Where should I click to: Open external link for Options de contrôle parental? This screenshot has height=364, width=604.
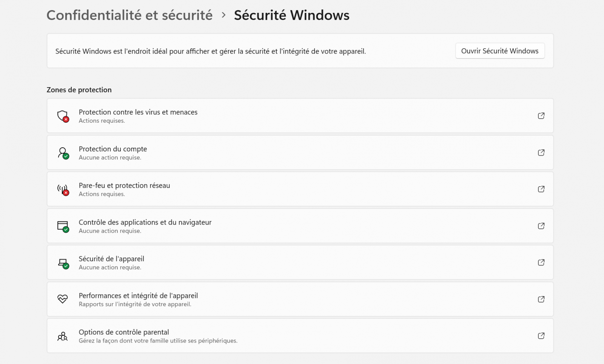pos(541,336)
